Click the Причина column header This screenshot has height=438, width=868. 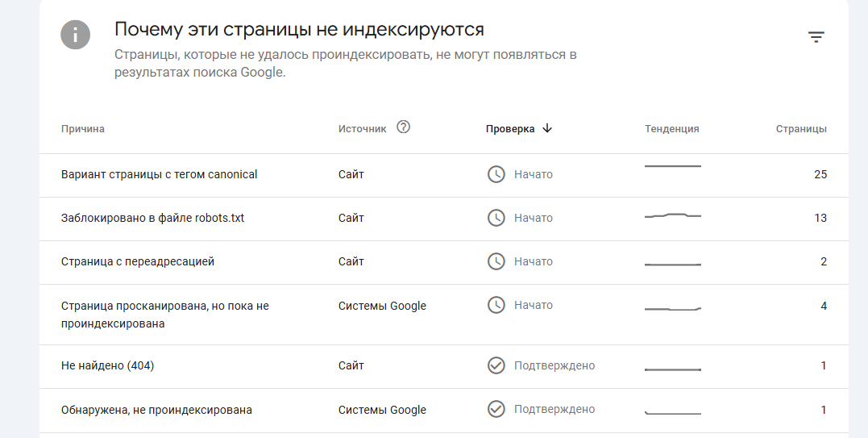click(x=83, y=129)
